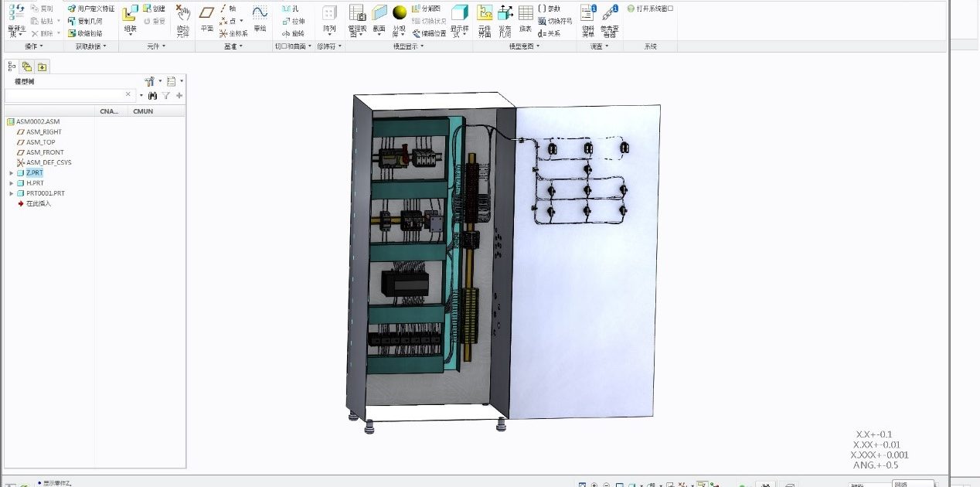Expand the H.PRT node

click(11, 183)
